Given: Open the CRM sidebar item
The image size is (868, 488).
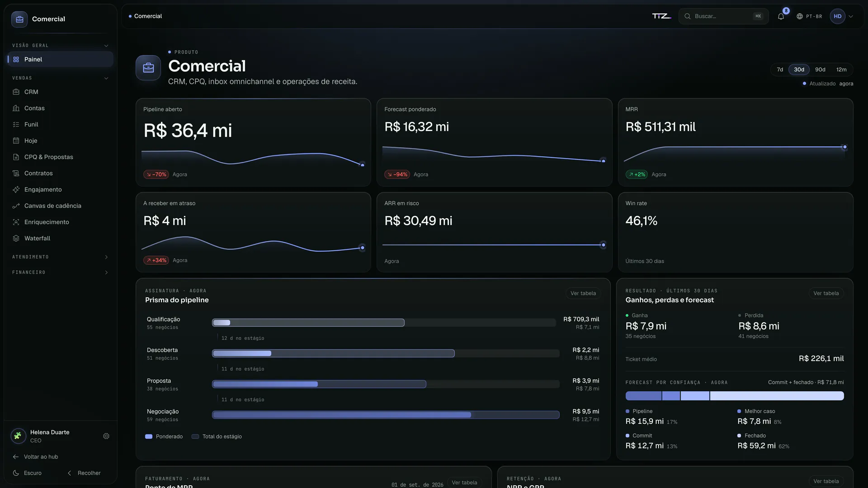Looking at the screenshot, I should [x=60, y=92].
